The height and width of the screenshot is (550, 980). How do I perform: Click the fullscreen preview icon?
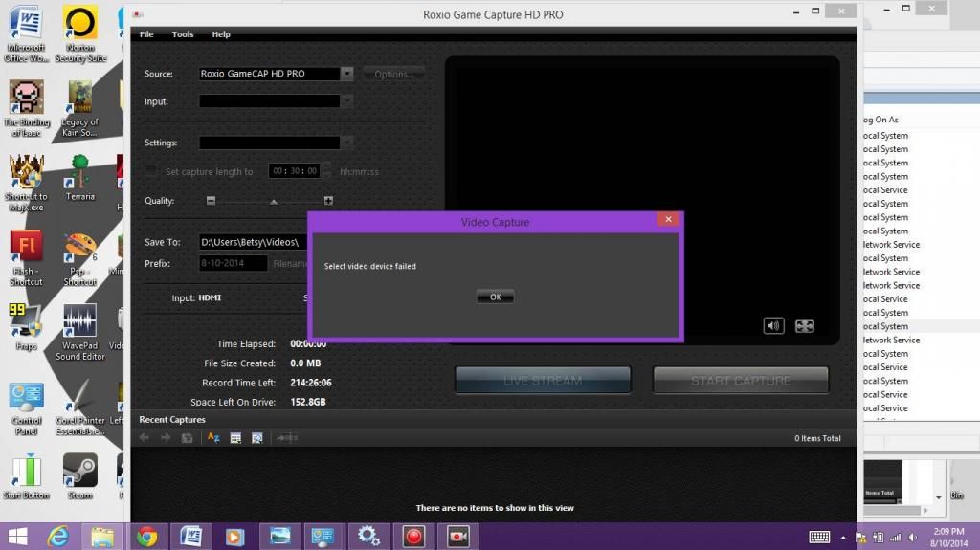(x=804, y=325)
